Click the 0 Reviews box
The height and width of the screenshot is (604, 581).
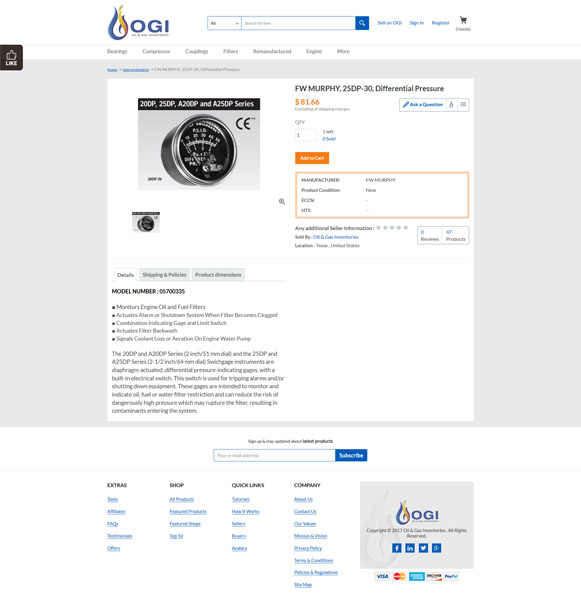429,235
